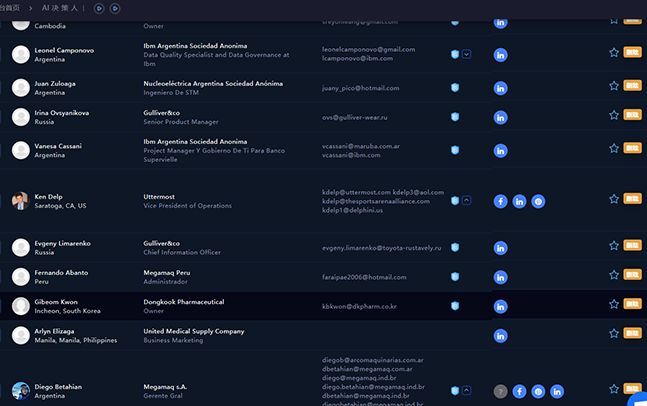Image resolution: width=647 pixels, height=406 pixels.
Task: Click Ken Delp's profile photo
Action: [20, 201]
